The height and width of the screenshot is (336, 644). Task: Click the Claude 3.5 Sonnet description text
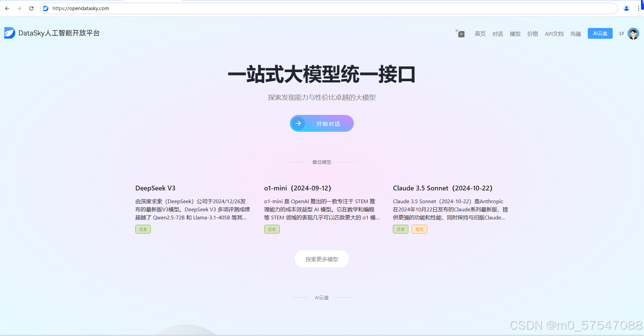pos(450,209)
